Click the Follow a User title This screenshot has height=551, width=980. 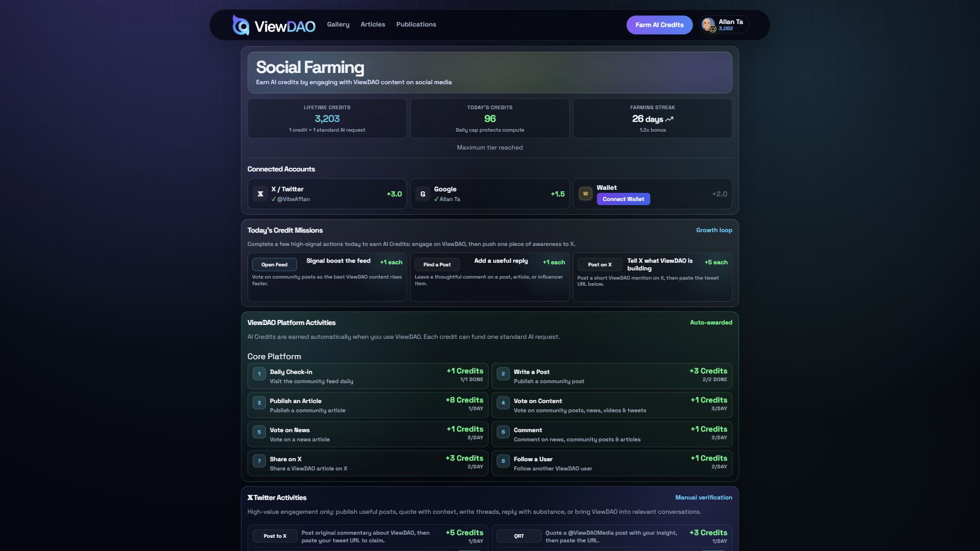[x=533, y=459]
